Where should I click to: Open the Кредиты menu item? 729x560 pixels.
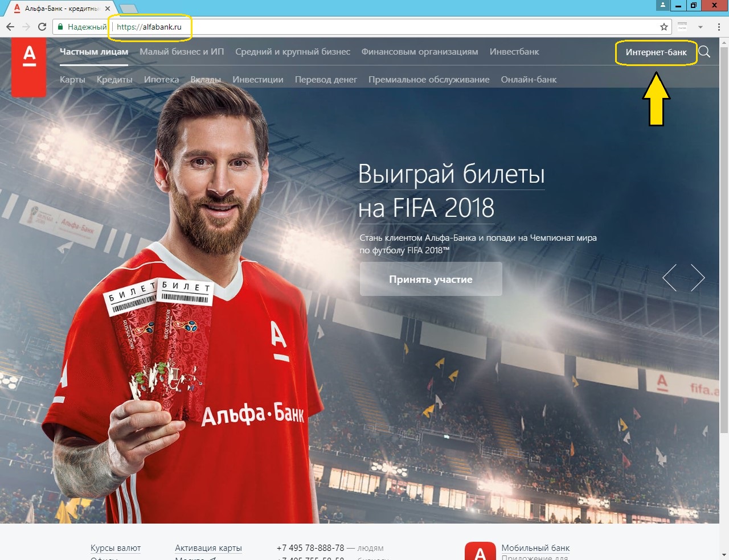[x=114, y=80]
